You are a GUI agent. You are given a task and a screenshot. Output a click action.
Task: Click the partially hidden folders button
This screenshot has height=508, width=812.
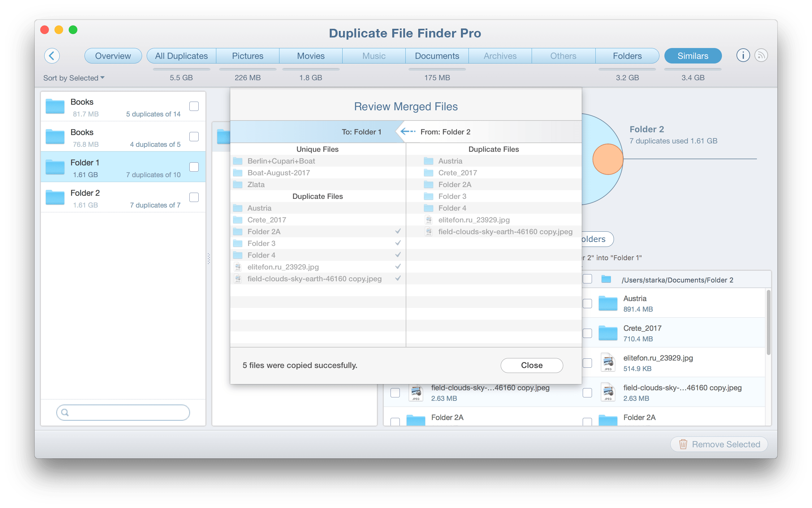[597, 239]
